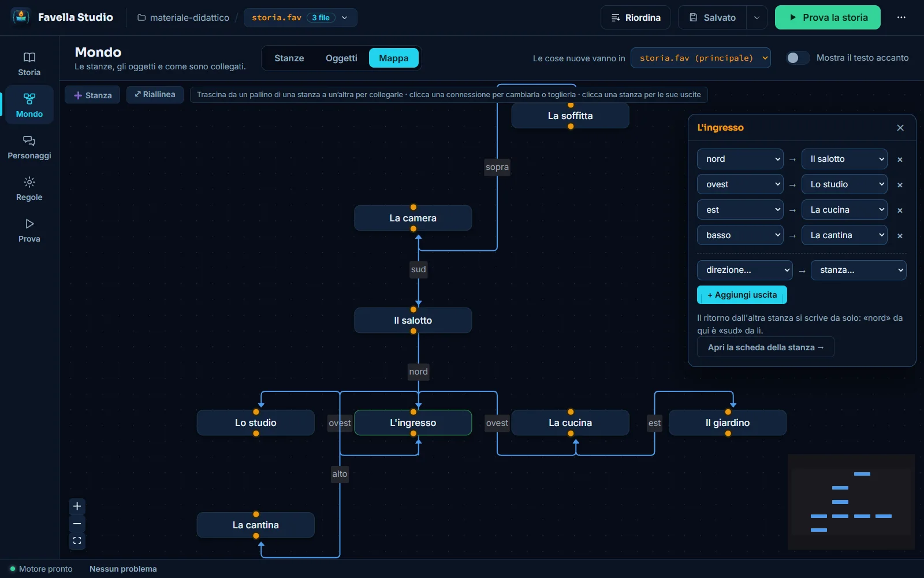Toggle Mostra il testo accanto switch
The width and height of the screenshot is (924, 578).
click(798, 58)
